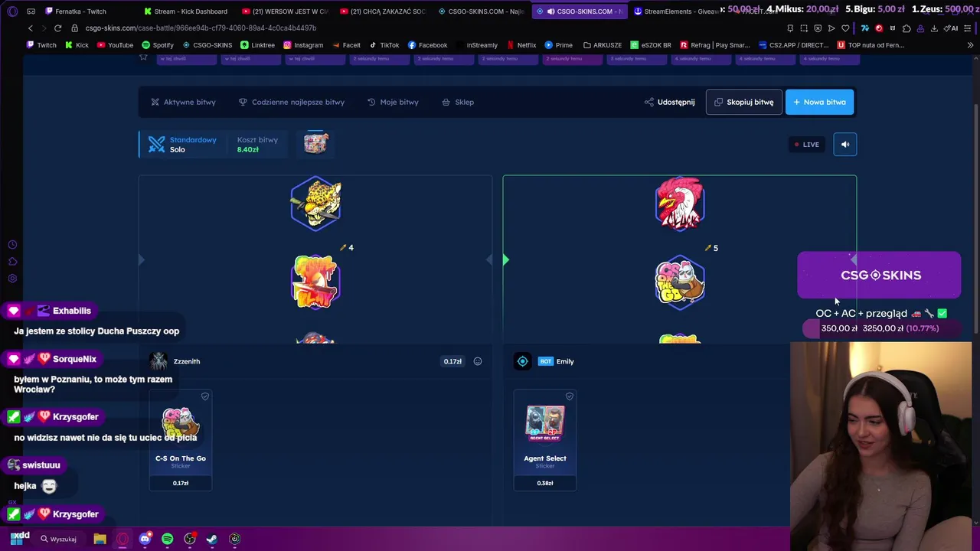Viewport: 980px width, 551px height.
Task: Open Spotify app from taskbar
Action: pyautogui.click(x=167, y=539)
